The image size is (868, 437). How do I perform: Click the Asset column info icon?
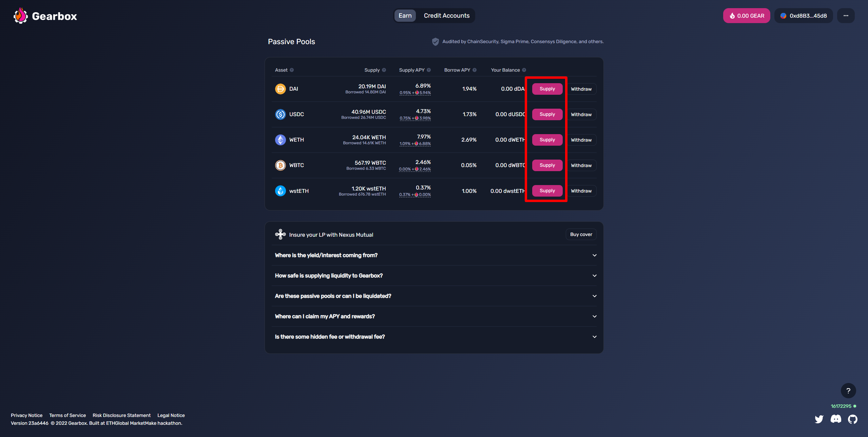(292, 70)
